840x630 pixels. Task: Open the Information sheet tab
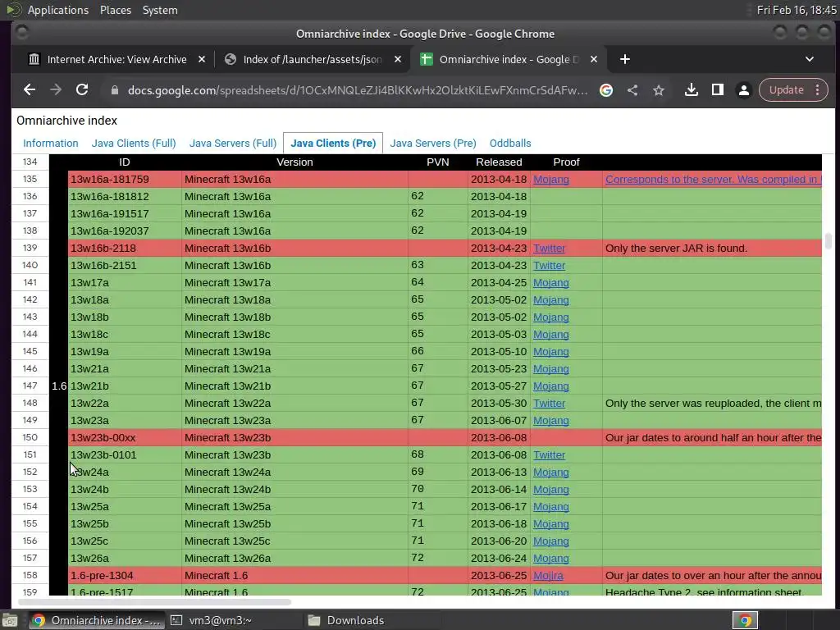(50, 143)
